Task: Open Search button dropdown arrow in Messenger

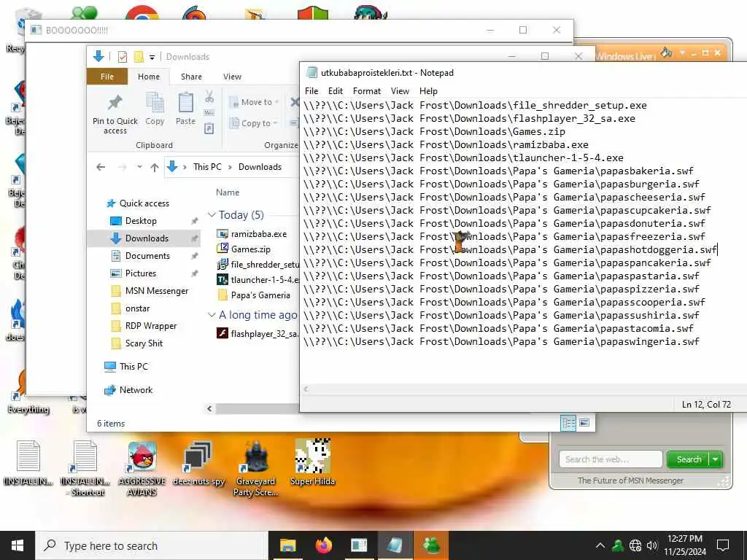Action: (715, 459)
